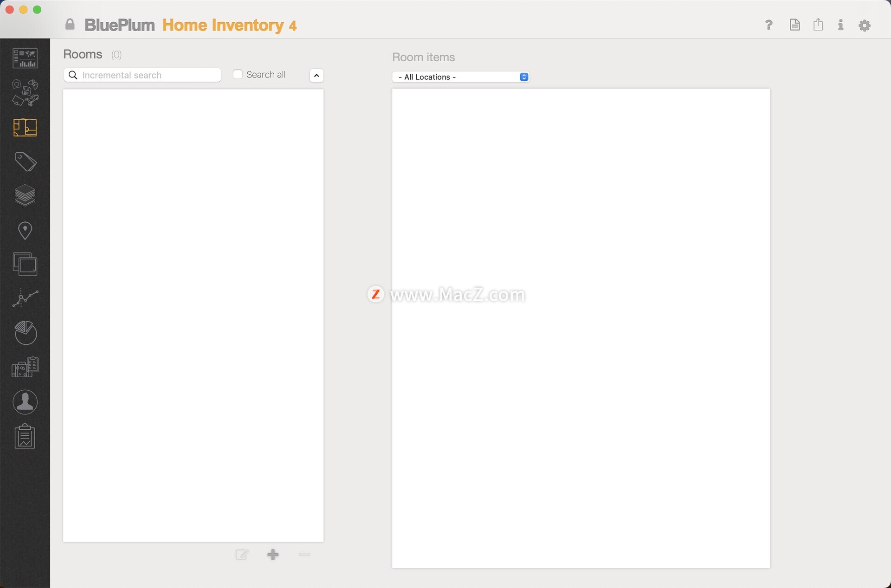The image size is (891, 588).
Task: Open settings with the gear icon
Action: coord(865,25)
